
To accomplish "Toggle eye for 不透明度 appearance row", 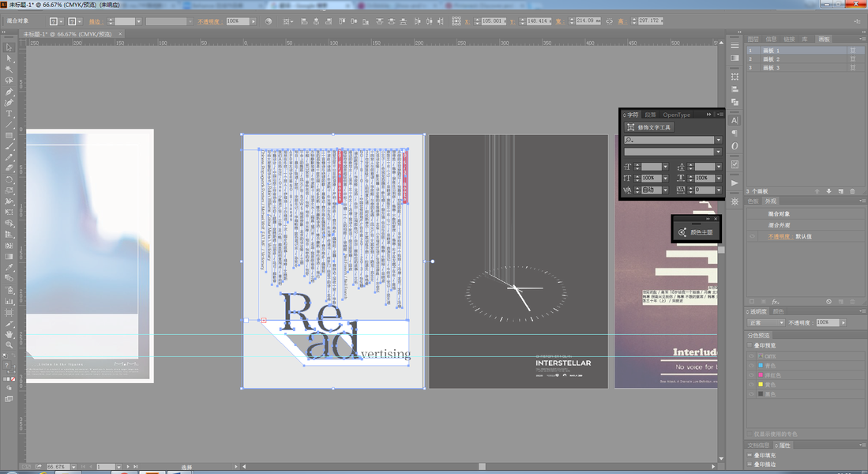I will pos(752,236).
